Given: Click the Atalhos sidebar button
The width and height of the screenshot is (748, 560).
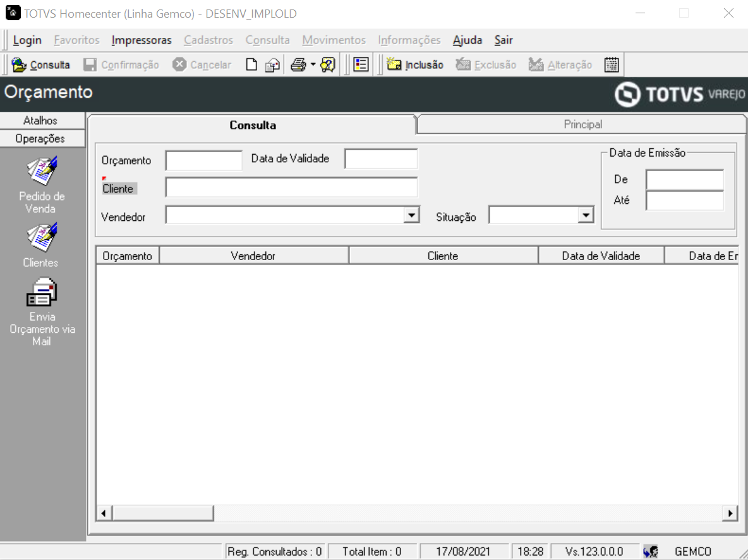Looking at the screenshot, I should (x=42, y=121).
